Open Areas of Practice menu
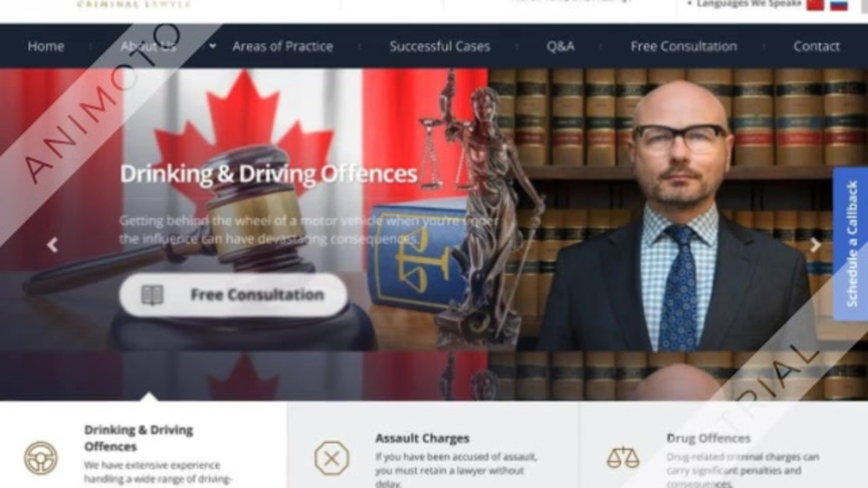Screen dimensions: 868x488 click(x=283, y=46)
